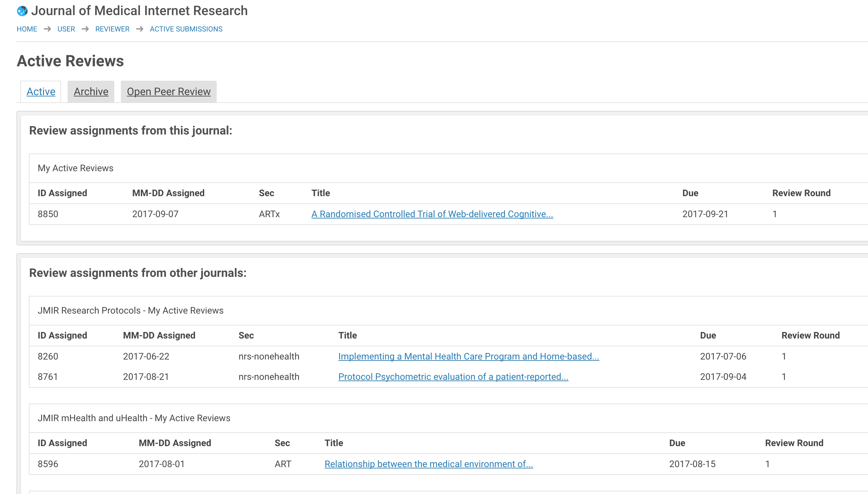Open the Protocol Psychometric evaluation submission
Image resolution: width=868 pixels, height=494 pixels.
tap(453, 377)
